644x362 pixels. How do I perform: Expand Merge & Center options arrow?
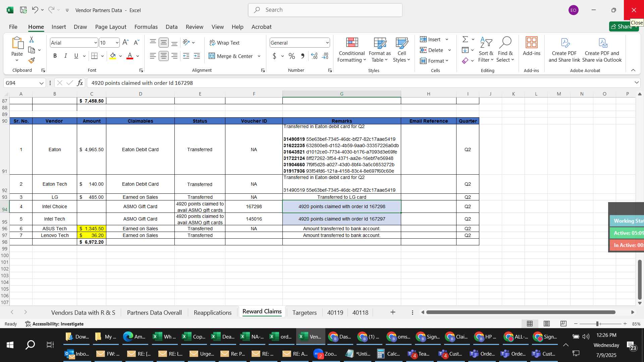259,56
